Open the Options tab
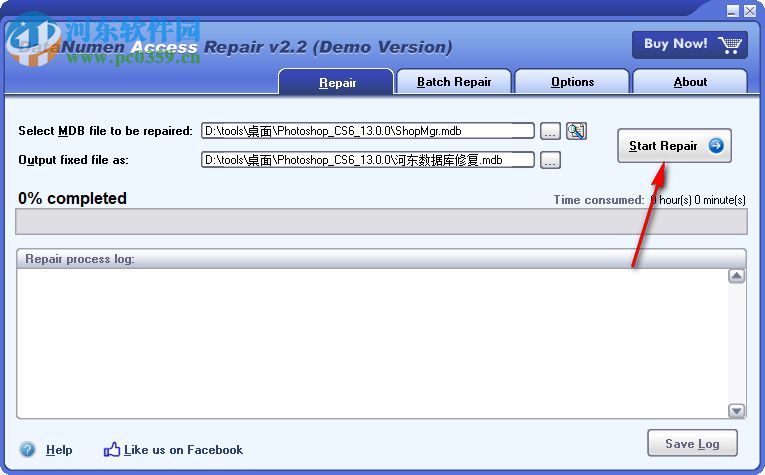The height and width of the screenshot is (475, 765). pyautogui.click(x=572, y=82)
